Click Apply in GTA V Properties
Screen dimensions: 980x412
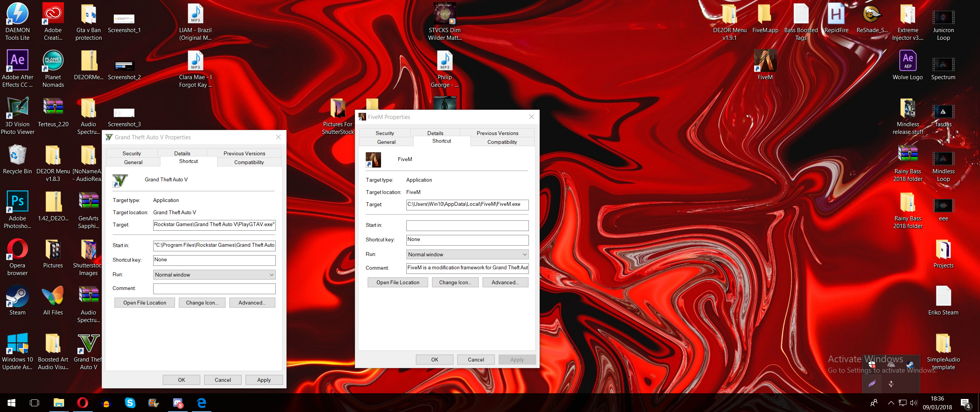264,380
